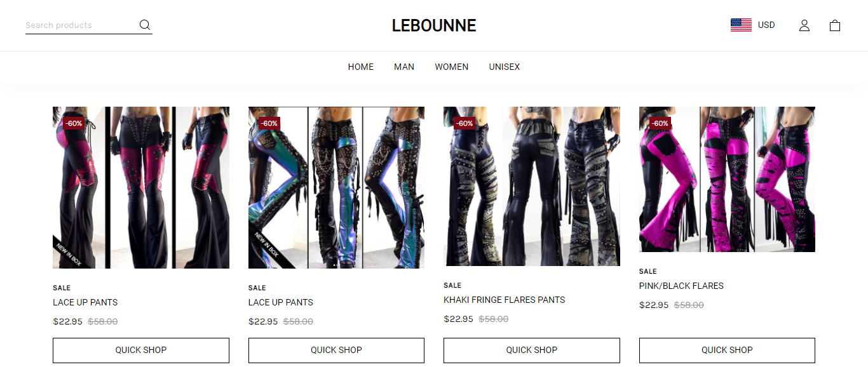Screen dimensions: 868x367
Task: Open the iridescent lace up pants thumbnail
Action: (336, 187)
